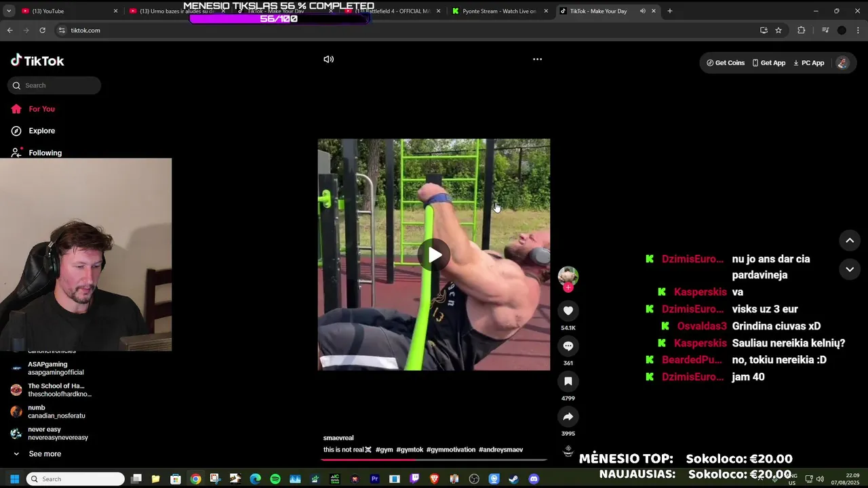Open the never easy account
868x488 pixels.
pyautogui.click(x=50, y=433)
